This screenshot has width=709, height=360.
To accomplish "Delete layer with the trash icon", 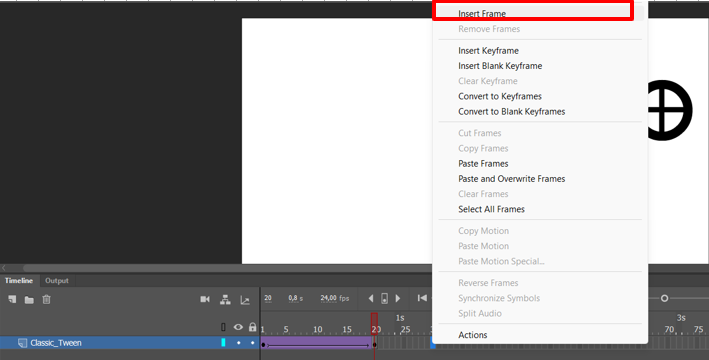I will point(47,299).
